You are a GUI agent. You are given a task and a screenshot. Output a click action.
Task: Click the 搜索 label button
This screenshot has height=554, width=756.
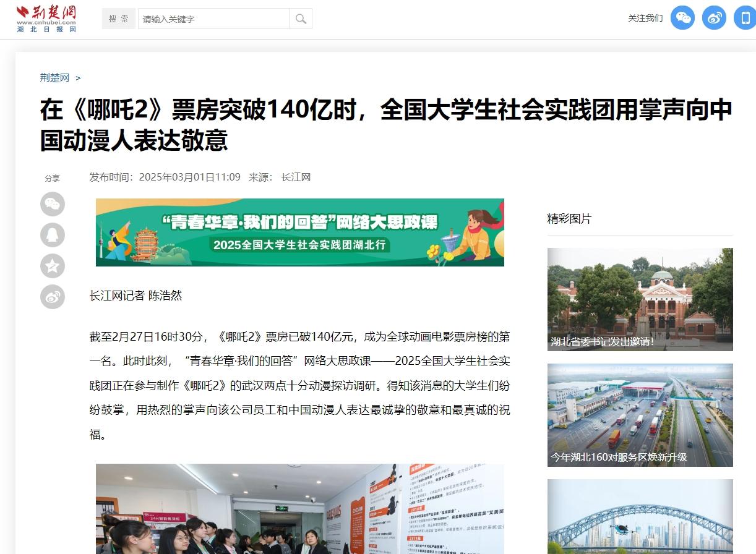coord(119,19)
